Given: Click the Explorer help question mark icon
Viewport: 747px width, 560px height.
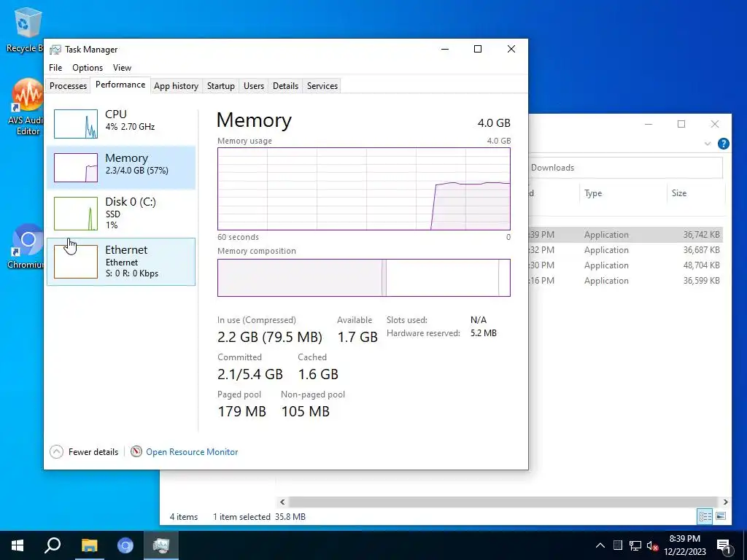Looking at the screenshot, I should 723,144.
